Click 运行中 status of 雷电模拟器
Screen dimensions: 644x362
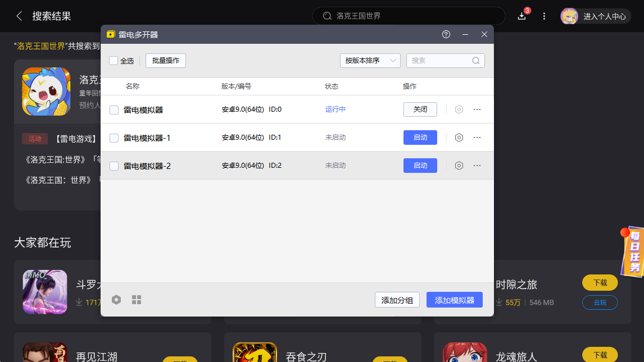pos(335,109)
